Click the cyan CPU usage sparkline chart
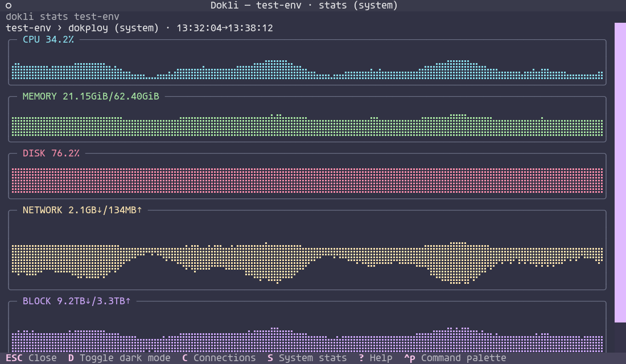Viewport: 626px width, 364px height. (307, 69)
